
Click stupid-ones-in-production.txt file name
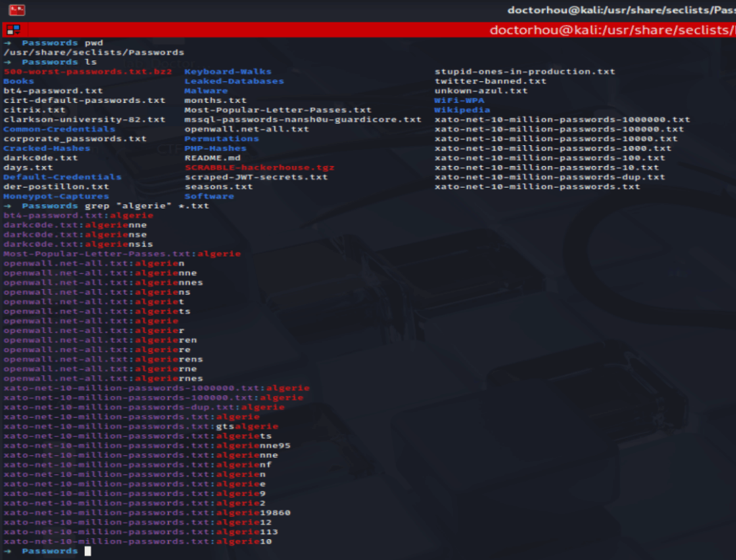pos(525,72)
